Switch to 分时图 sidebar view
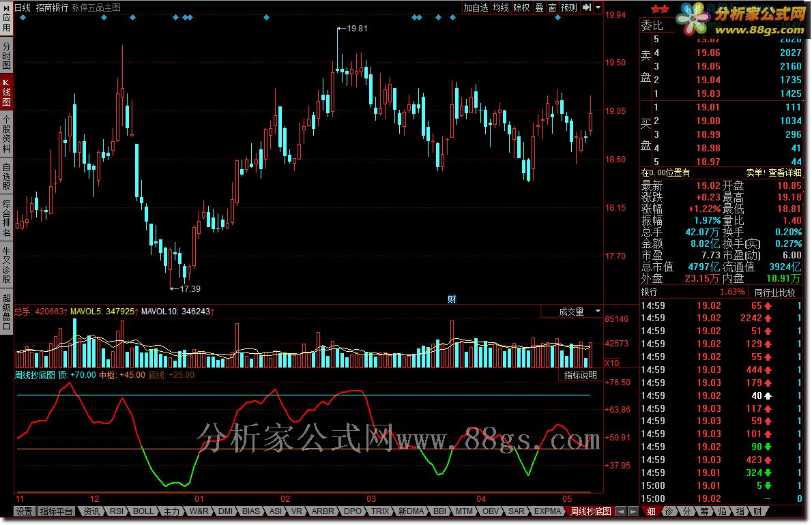812x525 pixels. [6, 57]
